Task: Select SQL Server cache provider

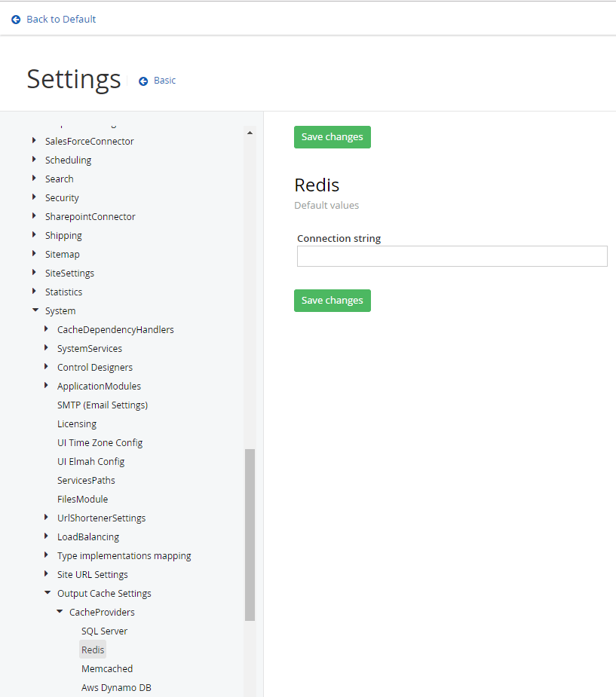Action: click(x=104, y=631)
